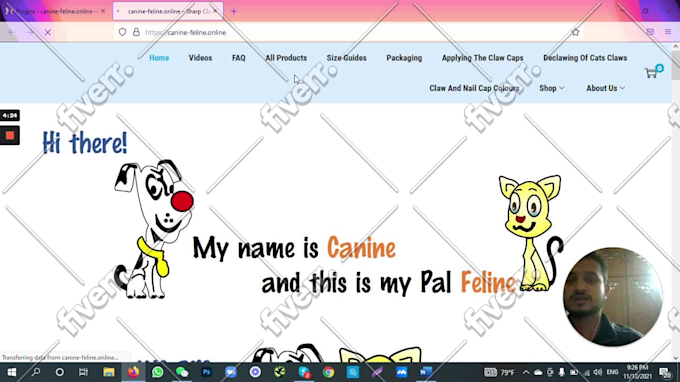680x382 pixels.
Task: Open a new browser tab
Action: pos(234,11)
